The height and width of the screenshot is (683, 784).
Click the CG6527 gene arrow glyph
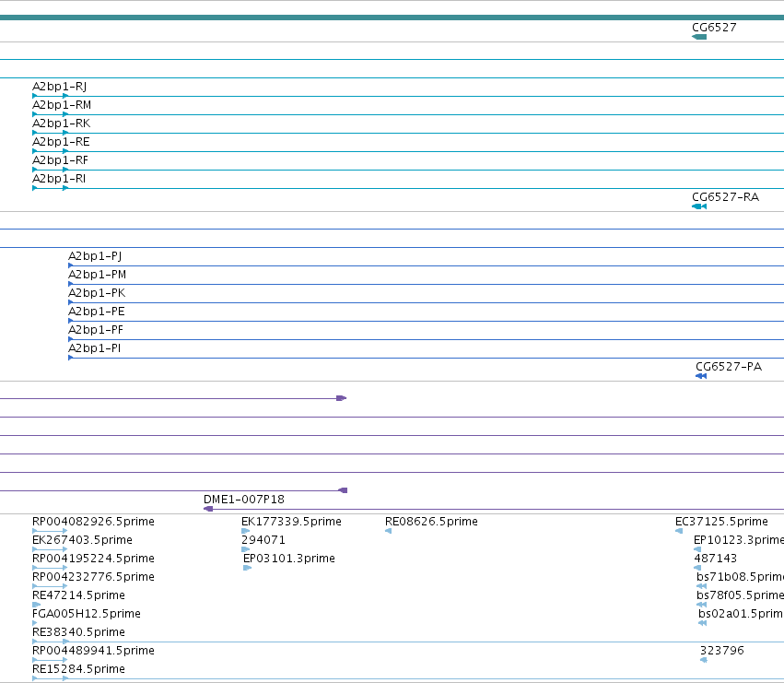coord(699,37)
